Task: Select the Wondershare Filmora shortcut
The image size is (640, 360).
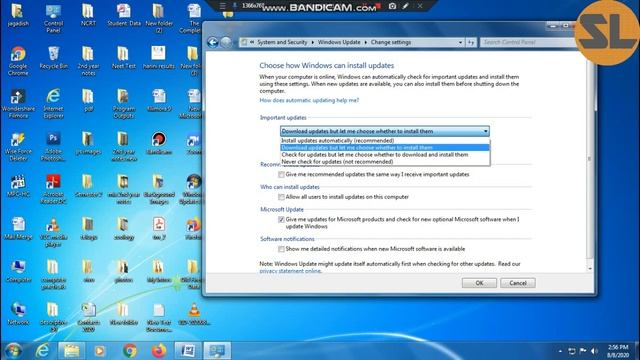Action: click(x=18, y=104)
